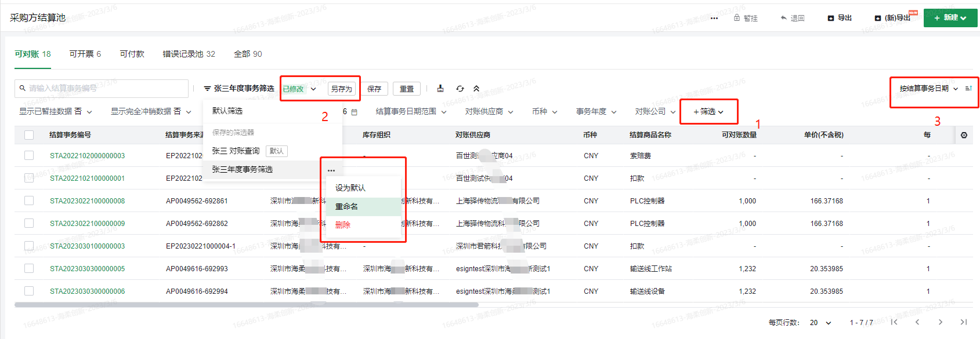
Task: Expand the 显示完全冲销数据 dropdown
Action: (151, 111)
